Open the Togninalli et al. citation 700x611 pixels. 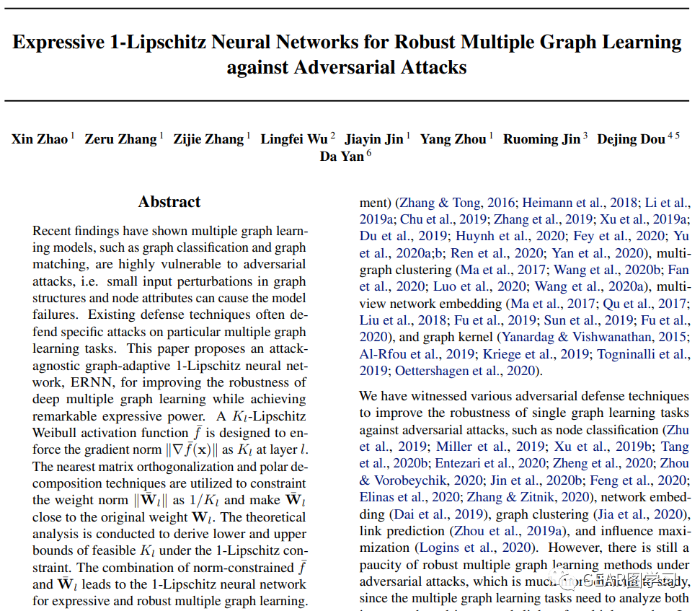coord(644,353)
